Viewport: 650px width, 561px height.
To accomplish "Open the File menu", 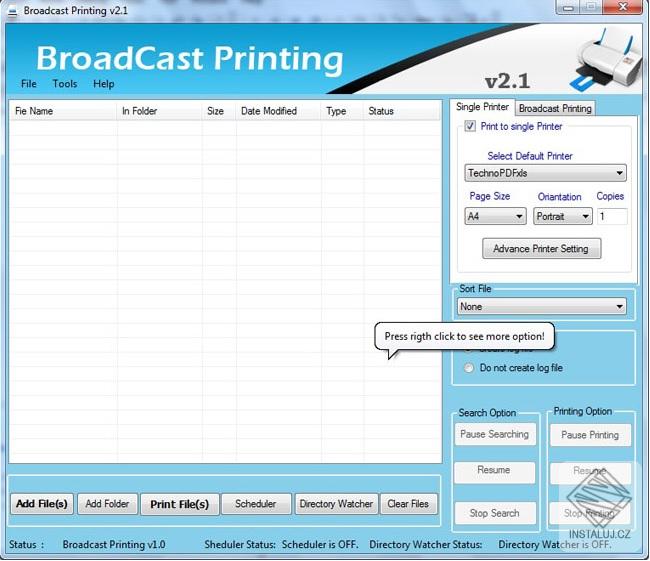I will pyautogui.click(x=29, y=84).
